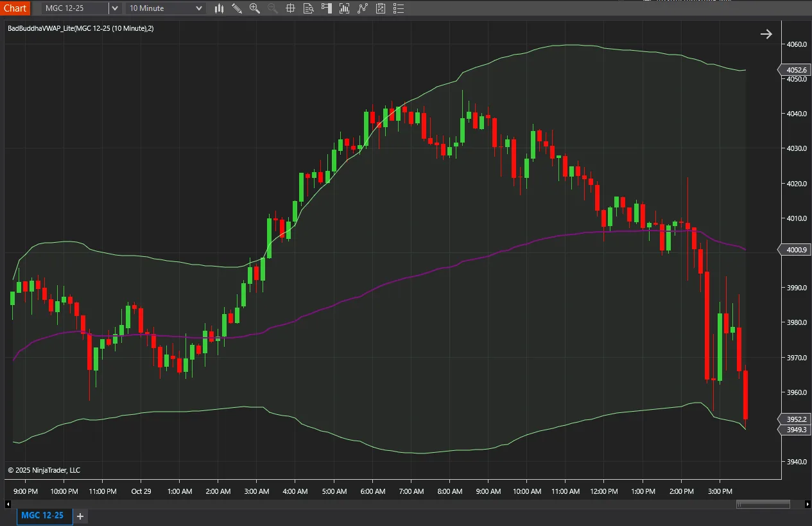Click the 3:00 PM time axis label
This screenshot has height=526, width=812.
tap(720, 491)
